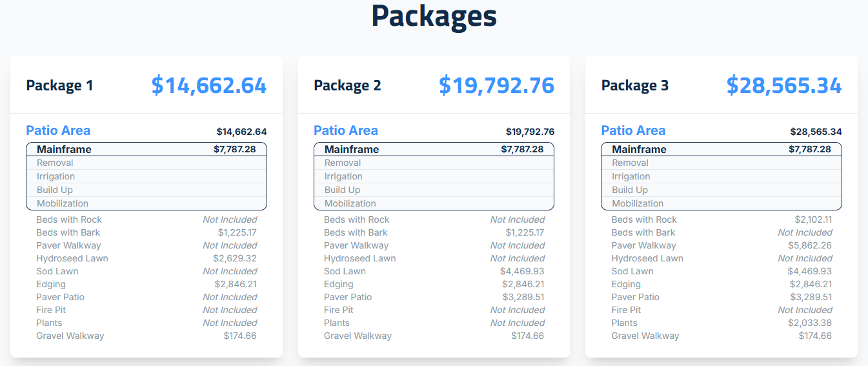Click Hydroseed Lawn item in Package 1
Image resolution: width=868 pixels, height=366 pixels.
72,258
